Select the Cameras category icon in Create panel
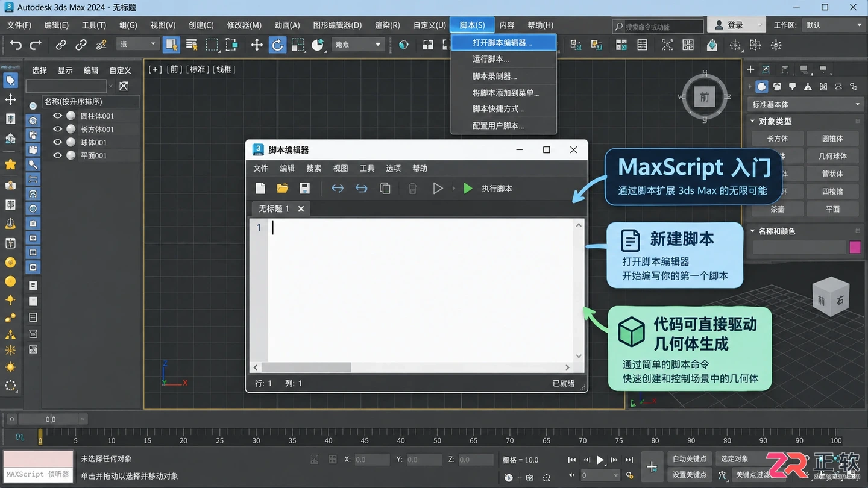Viewport: 868px width, 488px height. [x=808, y=87]
